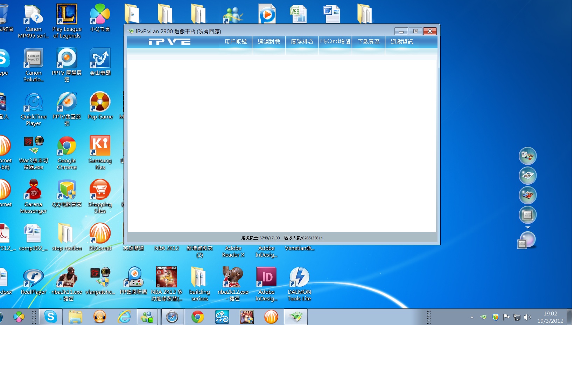This screenshot has height=368, width=588.
Task: Go to the 下載專區 tab
Action: click(x=369, y=42)
